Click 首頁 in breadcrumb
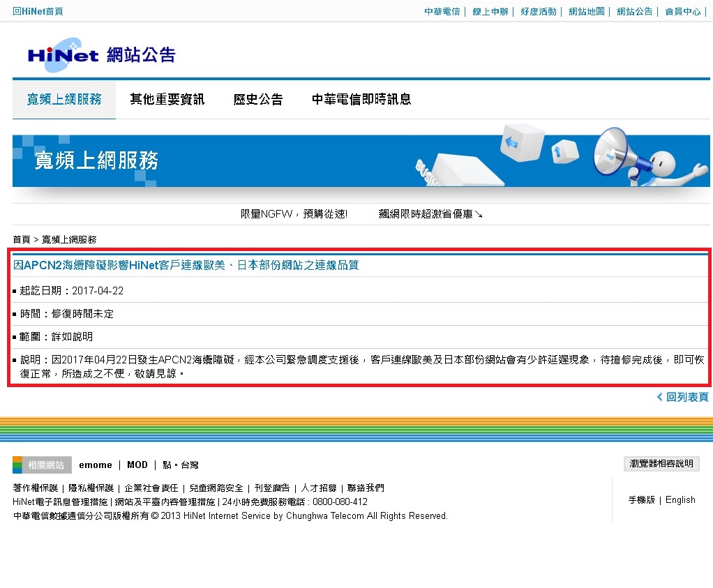713x588 pixels. 22,240
